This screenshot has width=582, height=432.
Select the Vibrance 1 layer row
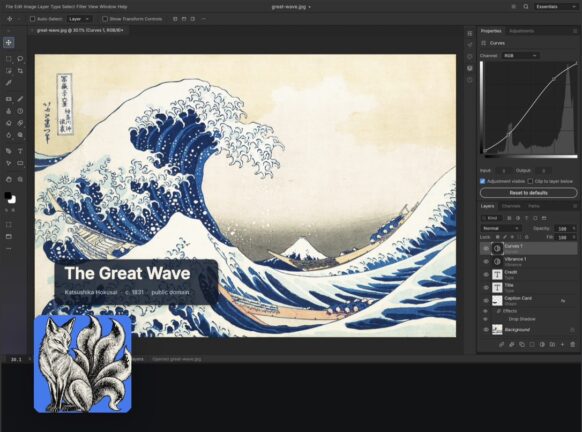point(529,262)
